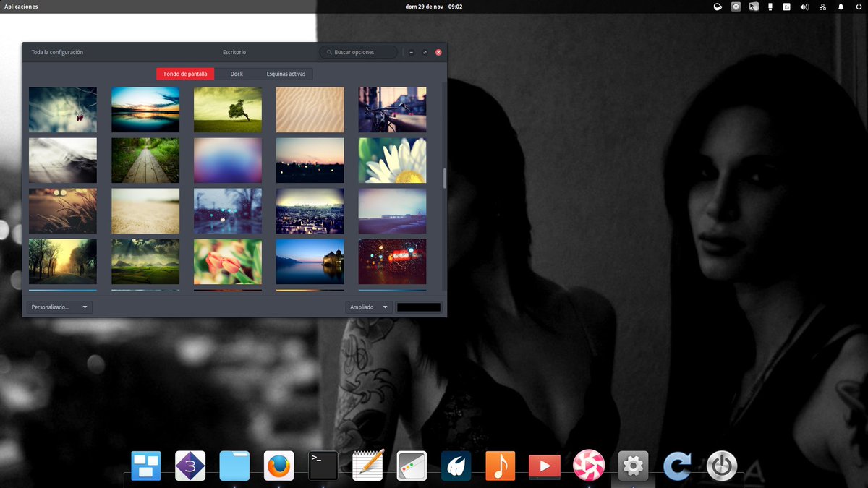Select the purple blurred gradient wallpaper
868x488 pixels.
[228, 160]
